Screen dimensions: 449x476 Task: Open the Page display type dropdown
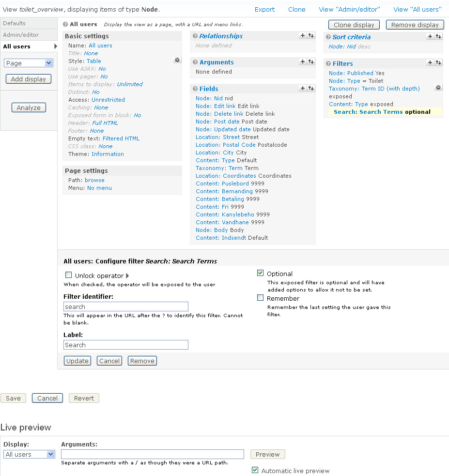coord(28,62)
